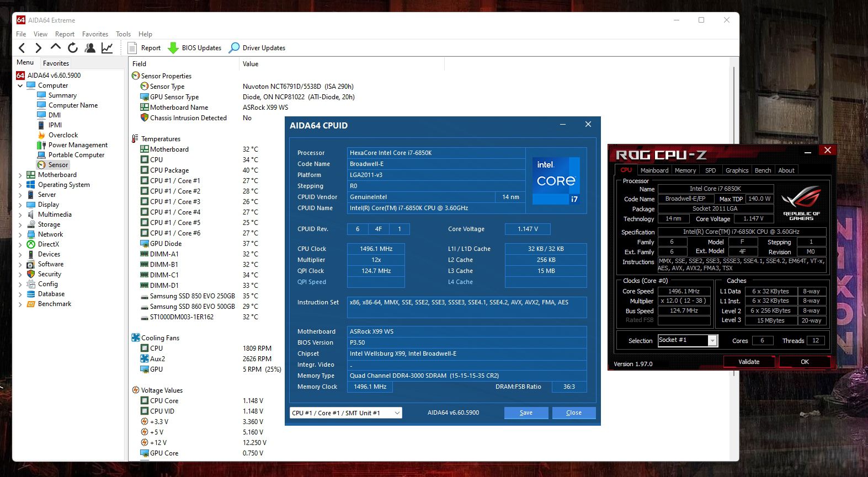Click the Validate button in CPU-Z
Viewport: 868px width, 477px height.
pyautogui.click(x=749, y=362)
